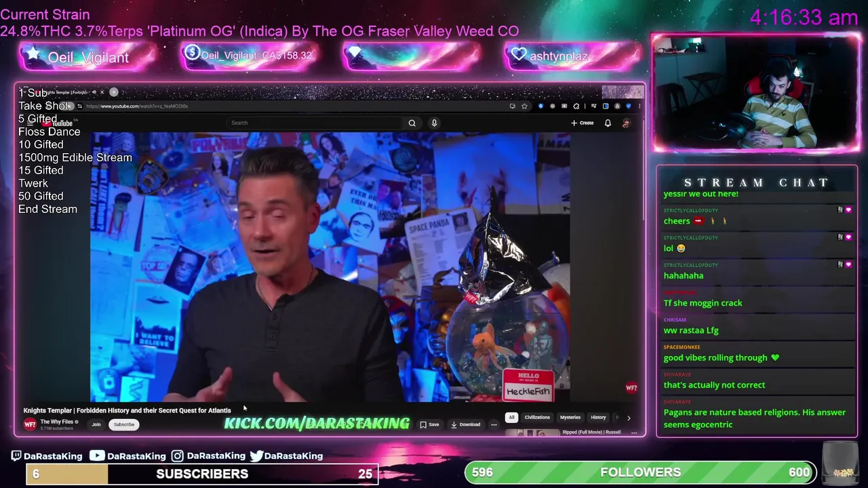
Task: Click the SPACEMONKEE username in chat
Action: (682, 347)
